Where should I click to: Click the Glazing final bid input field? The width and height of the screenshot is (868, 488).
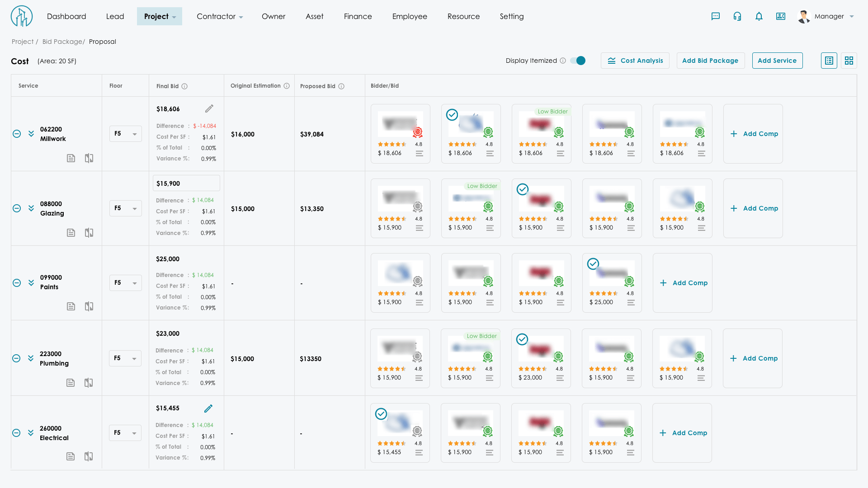point(186,183)
